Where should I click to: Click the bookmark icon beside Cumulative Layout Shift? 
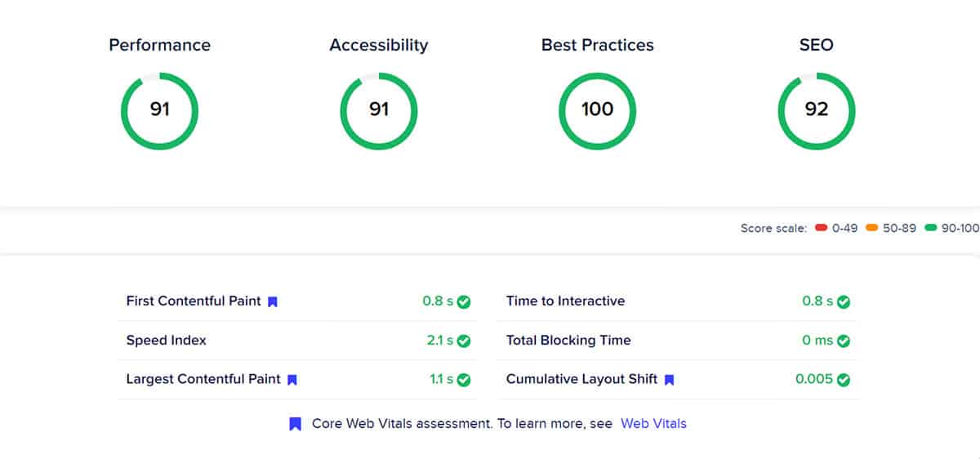(x=669, y=380)
